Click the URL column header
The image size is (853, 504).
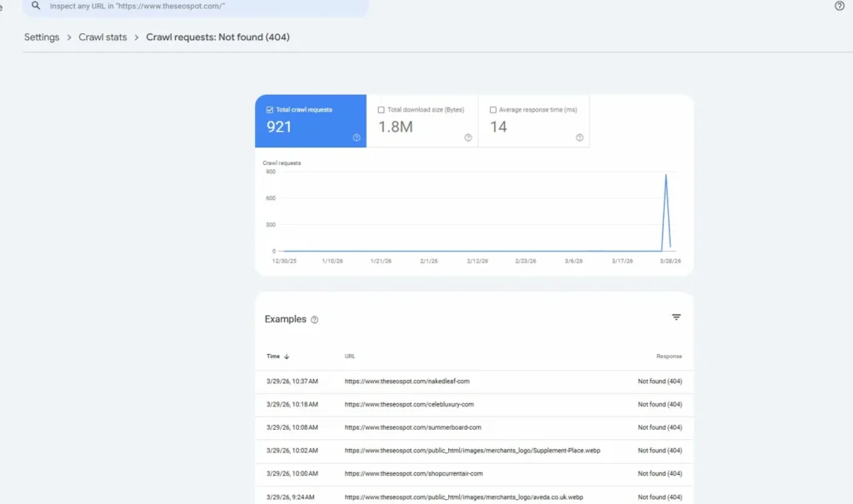click(x=350, y=357)
